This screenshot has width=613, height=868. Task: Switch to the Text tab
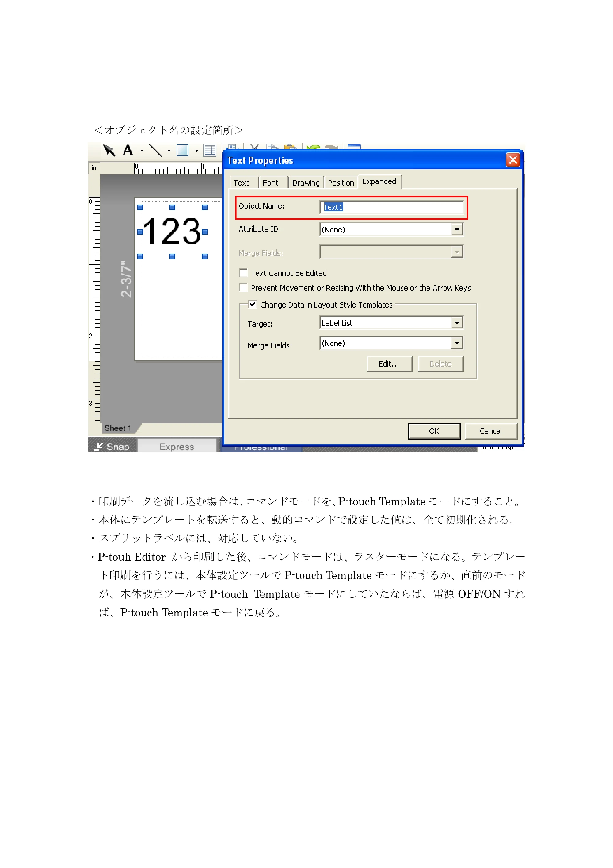click(242, 183)
